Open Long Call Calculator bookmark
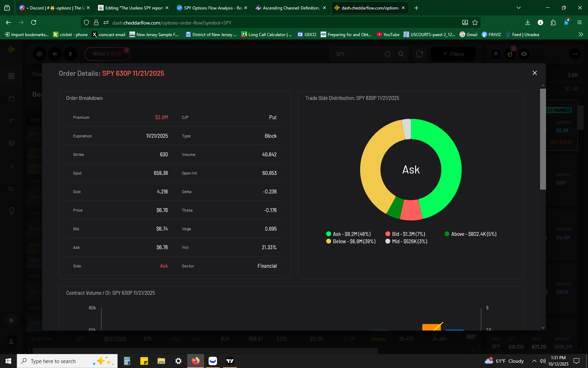This screenshot has width=588, height=368. point(267,34)
